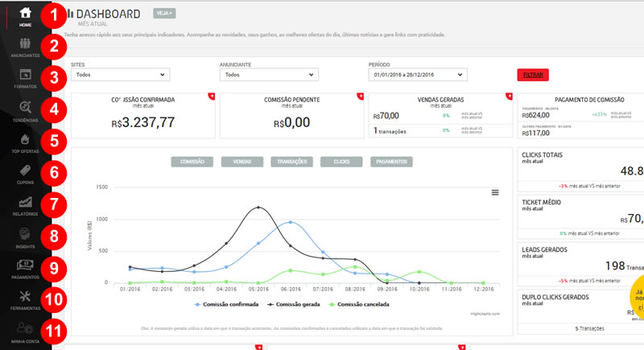Open the Tendências sidebar icon
This screenshot has height=350, width=644.
tap(26, 109)
